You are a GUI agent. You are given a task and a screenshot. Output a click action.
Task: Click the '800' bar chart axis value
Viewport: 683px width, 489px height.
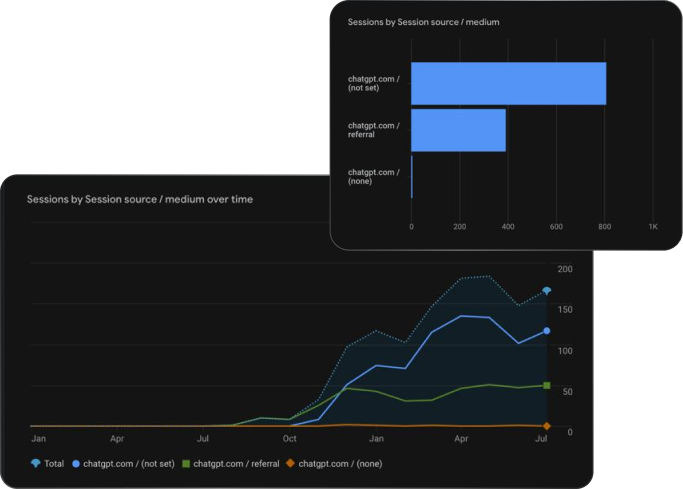(604, 226)
